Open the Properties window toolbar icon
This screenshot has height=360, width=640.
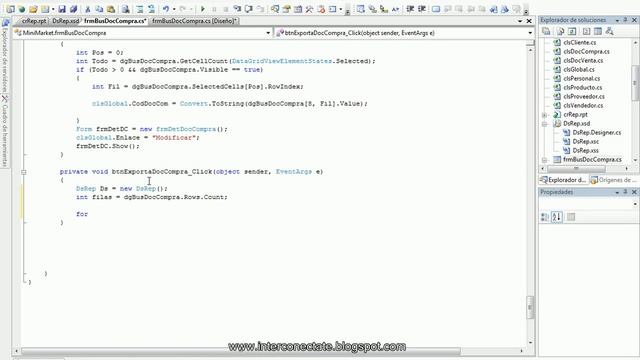click(x=287, y=9)
